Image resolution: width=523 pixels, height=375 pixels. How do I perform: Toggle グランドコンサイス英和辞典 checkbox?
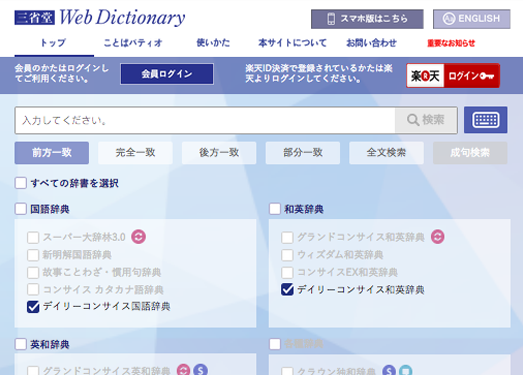pyautogui.click(x=33, y=371)
